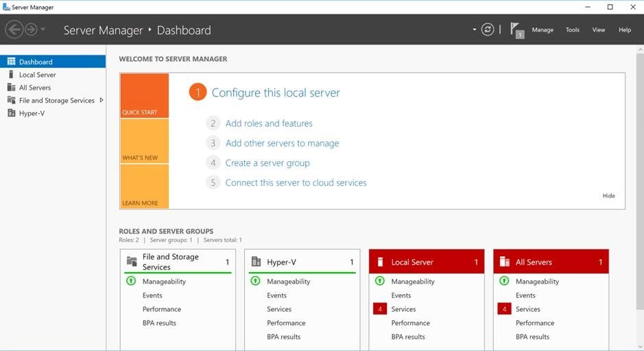Click Connect this server to cloud services

click(296, 182)
